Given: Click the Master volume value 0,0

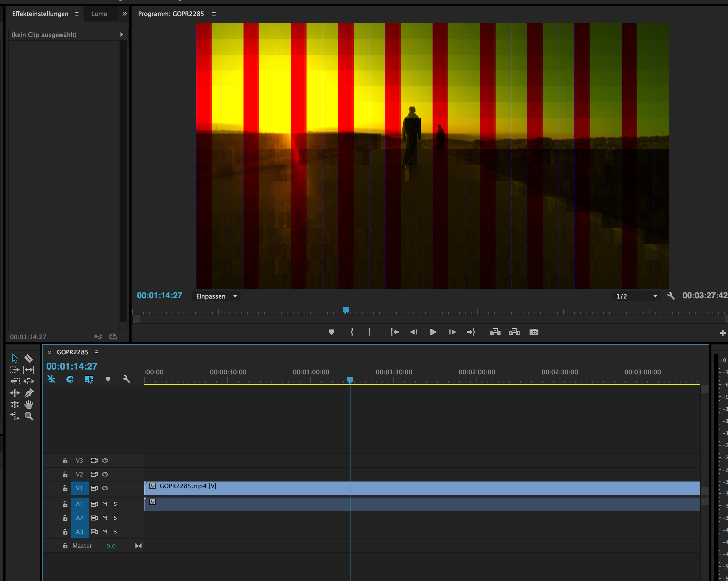Looking at the screenshot, I should [111, 546].
